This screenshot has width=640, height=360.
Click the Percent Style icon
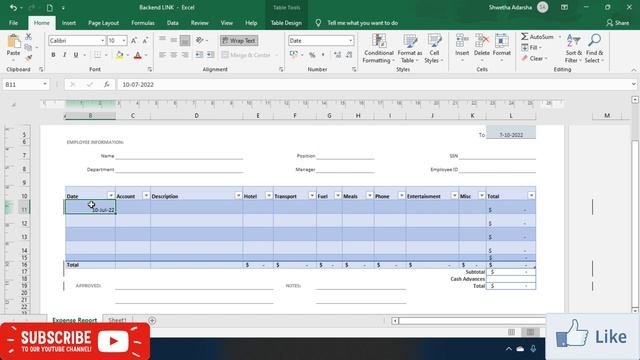click(x=312, y=55)
